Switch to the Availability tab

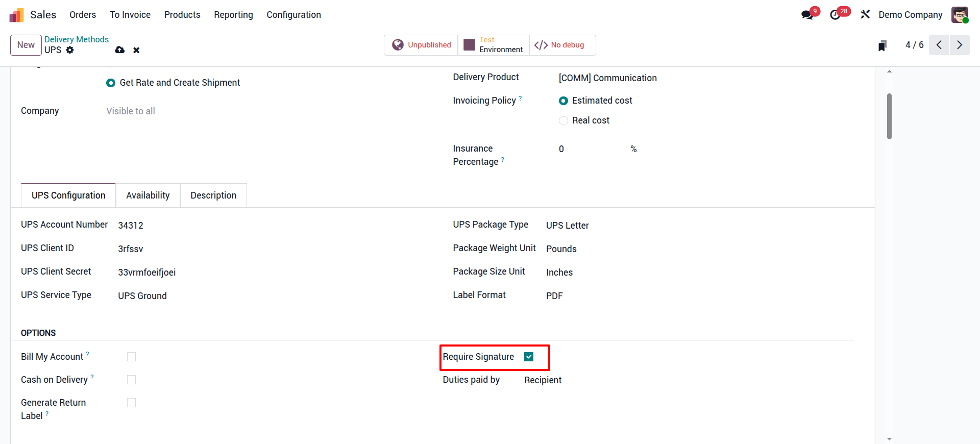coord(148,195)
